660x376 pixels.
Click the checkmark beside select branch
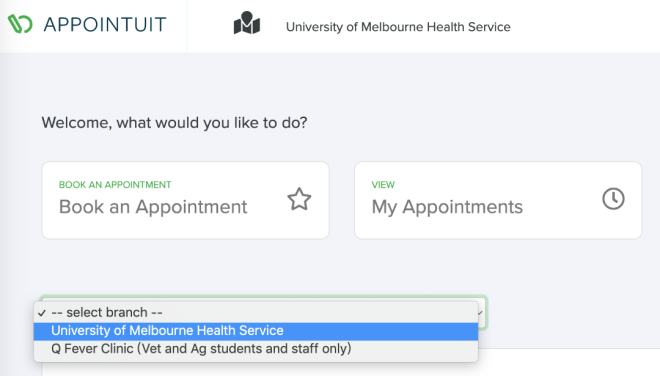pyautogui.click(x=41, y=313)
